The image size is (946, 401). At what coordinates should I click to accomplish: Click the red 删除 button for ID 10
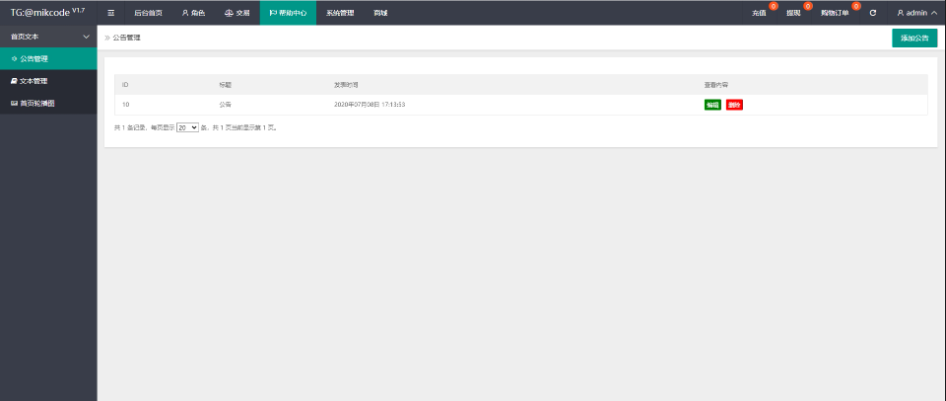pos(734,105)
